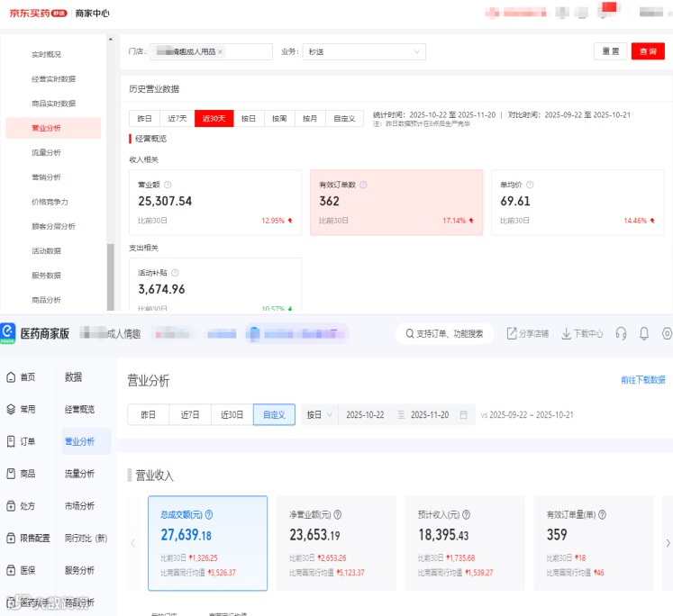This screenshot has width=673, height=616.
Task: Remove the selected store tag in 门店 field
Action: (x=220, y=51)
